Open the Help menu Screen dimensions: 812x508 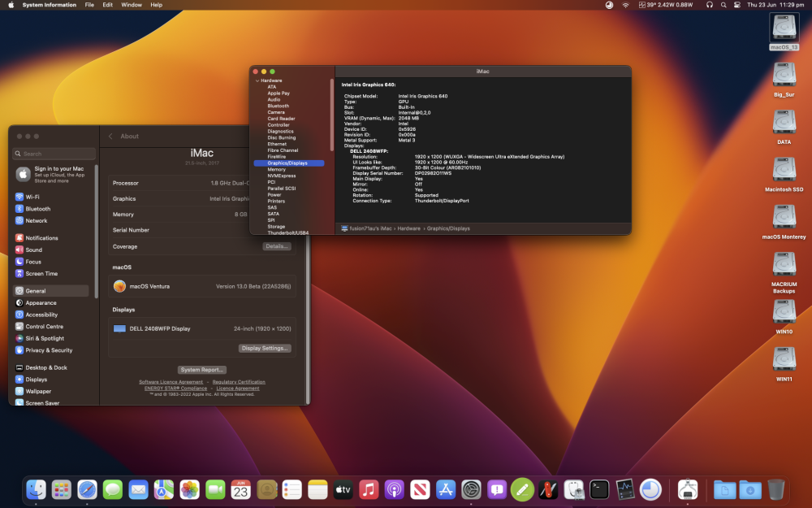pyautogui.click(x=156, y=5)
